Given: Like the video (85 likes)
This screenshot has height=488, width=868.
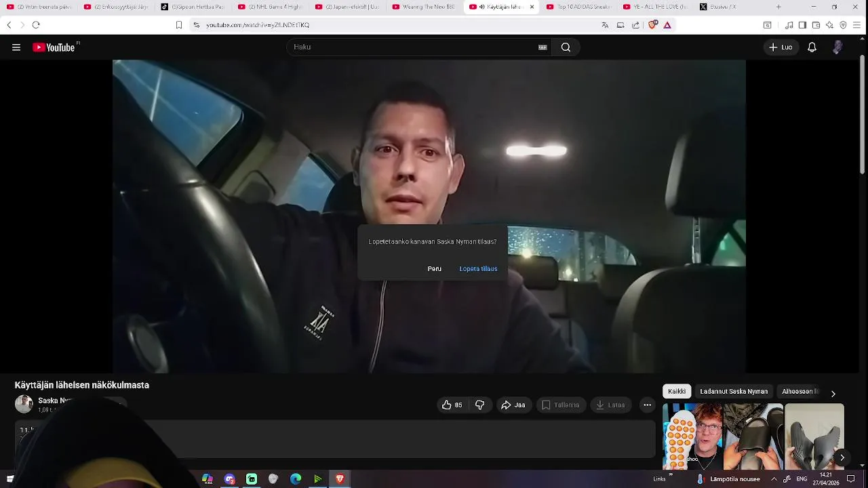Looking at the screenshot, I should tap(452, 405).
